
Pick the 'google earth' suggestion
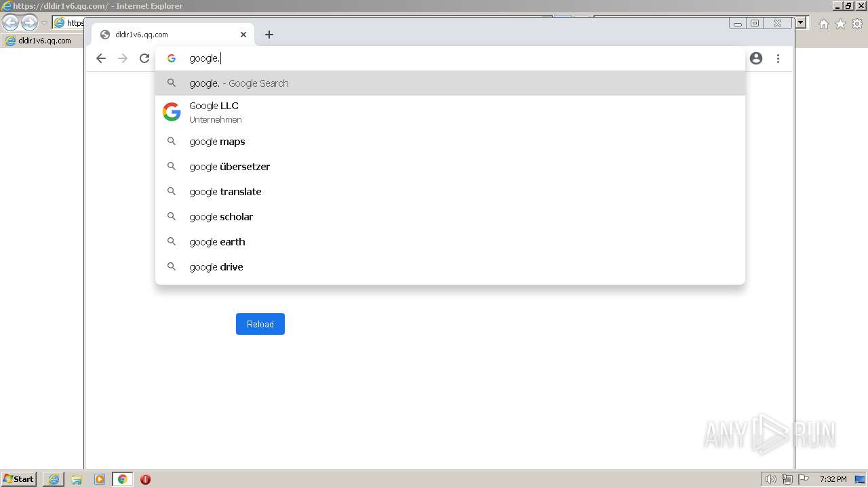(450, 242)
